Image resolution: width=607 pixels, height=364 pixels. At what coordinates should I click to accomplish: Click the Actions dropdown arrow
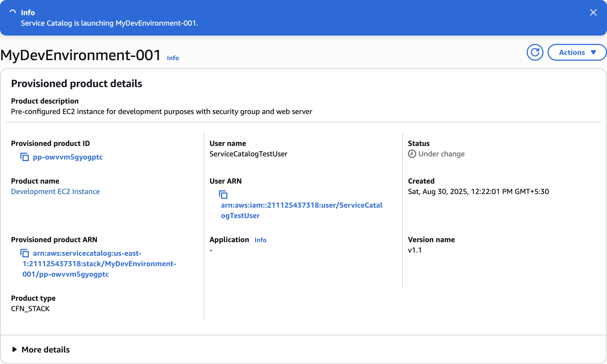click(x=594, y=52)
